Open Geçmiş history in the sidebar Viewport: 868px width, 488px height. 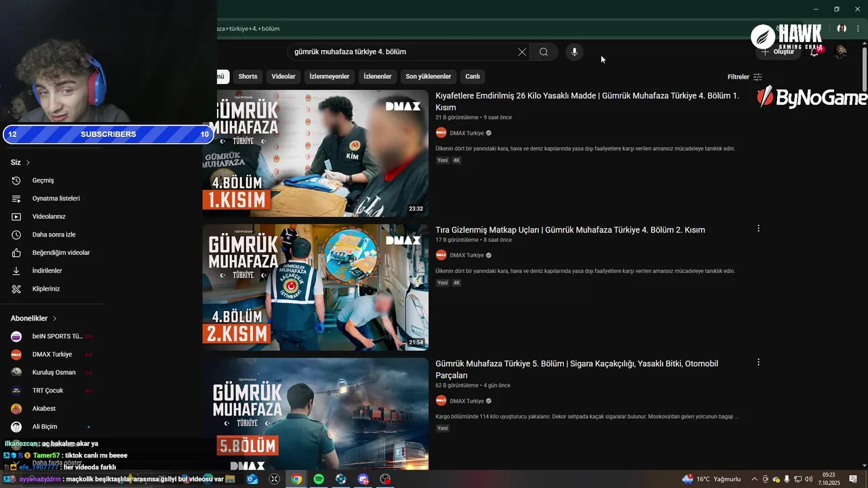coord(43,180)
